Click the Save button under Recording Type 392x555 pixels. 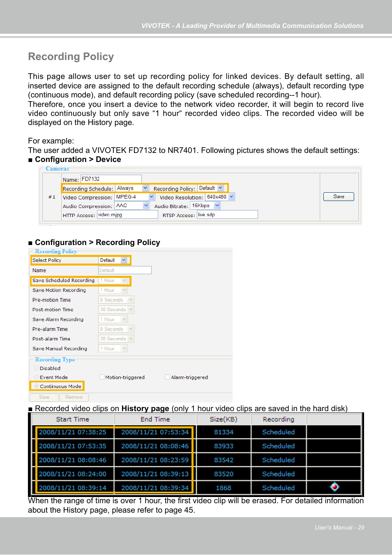[44, 397]
